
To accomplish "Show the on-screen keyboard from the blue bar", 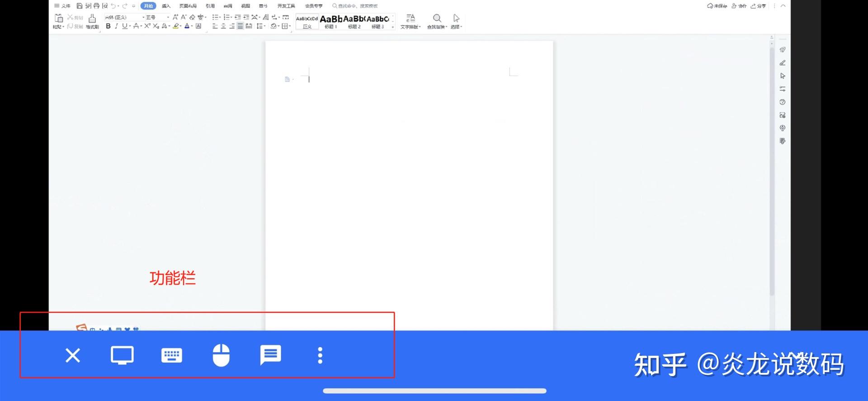I will click(x=172, y=355).
